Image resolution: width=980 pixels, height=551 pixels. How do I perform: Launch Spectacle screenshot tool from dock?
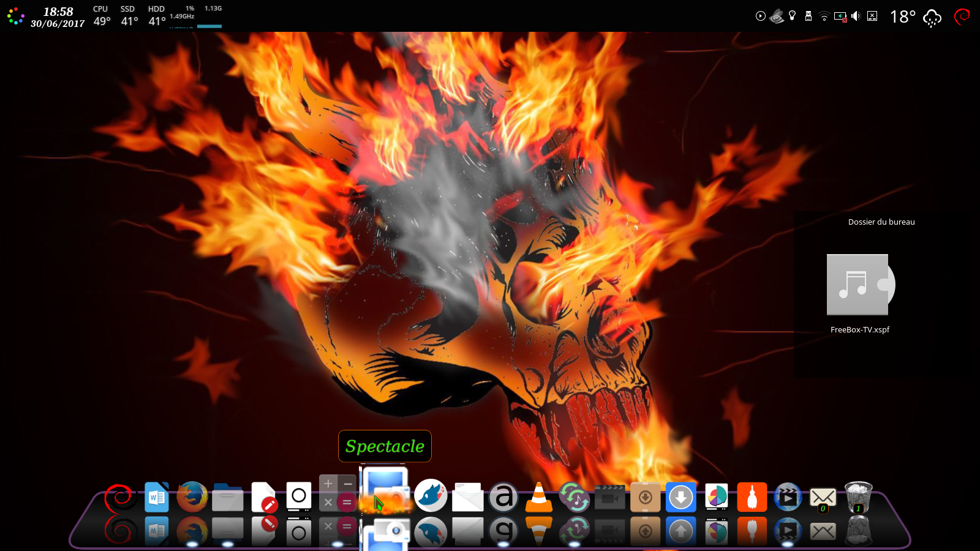click(385, 490)
